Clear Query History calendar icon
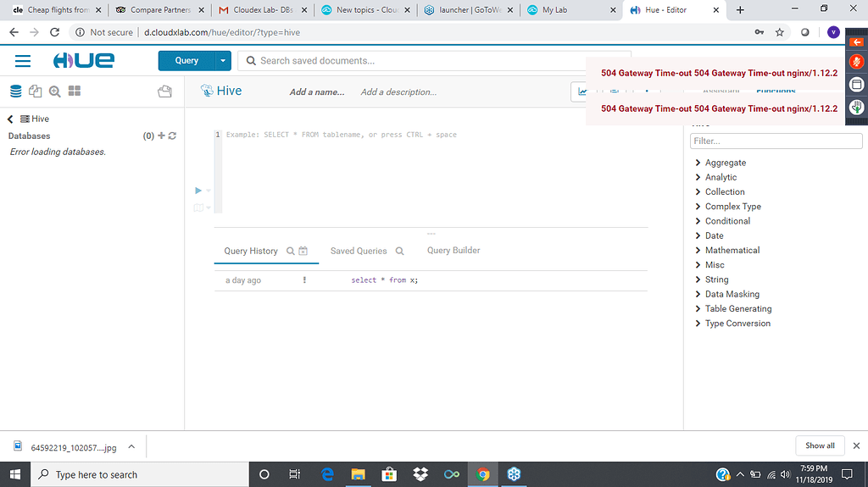868x487 pixels. click(303, 251)
